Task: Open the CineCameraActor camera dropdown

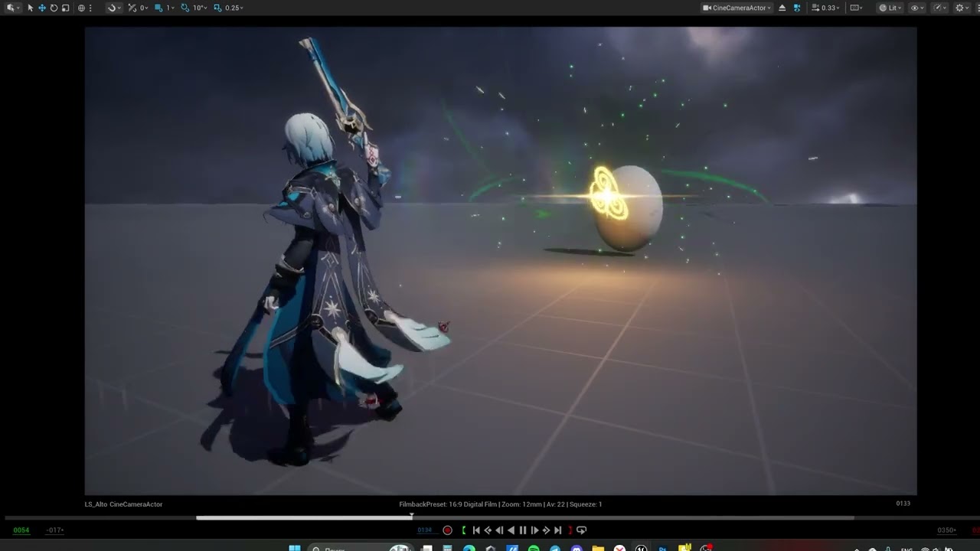Action: (737, 8)
